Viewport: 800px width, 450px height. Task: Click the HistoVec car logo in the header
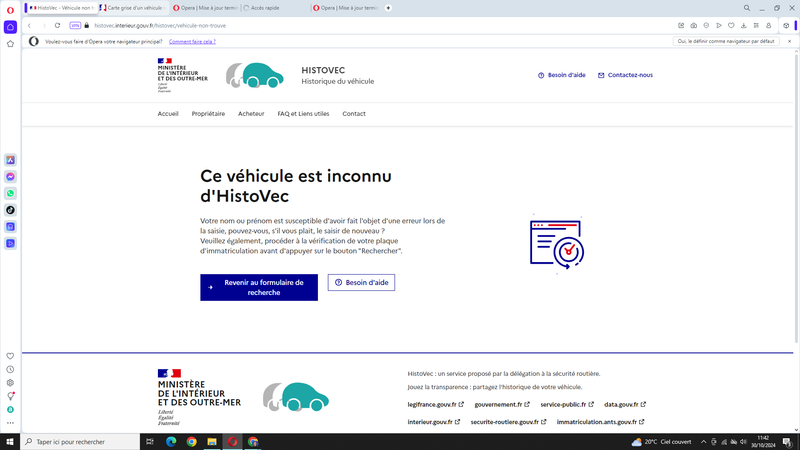pos(255,75)
